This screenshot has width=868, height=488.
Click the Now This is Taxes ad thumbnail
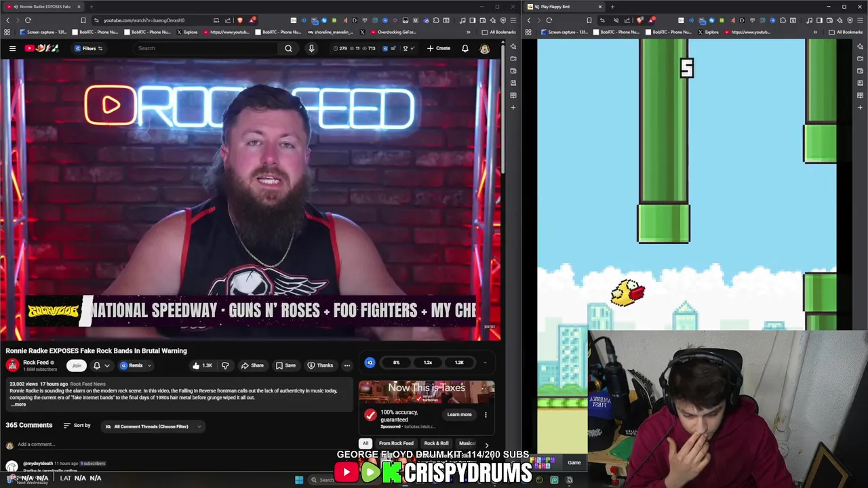pos(427,392)
